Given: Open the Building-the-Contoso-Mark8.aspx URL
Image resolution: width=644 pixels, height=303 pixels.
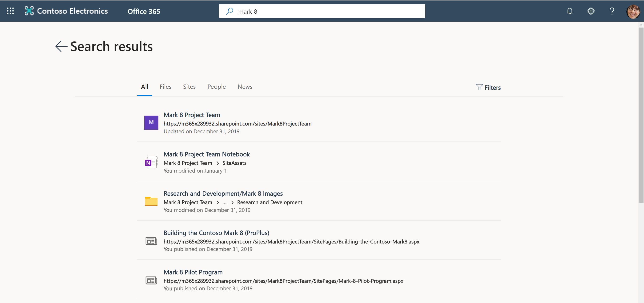Looking at the screenshot, I should click(x=291, y=242).
